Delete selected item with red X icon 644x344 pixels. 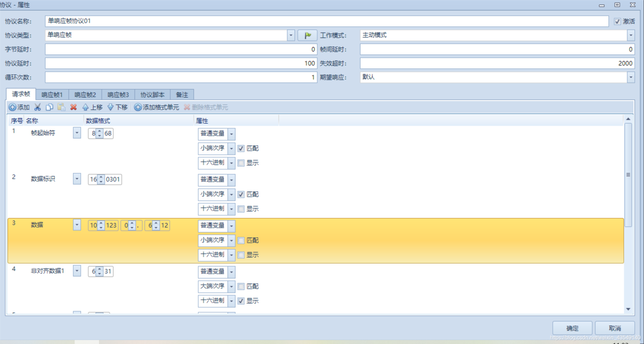point(73,107)
